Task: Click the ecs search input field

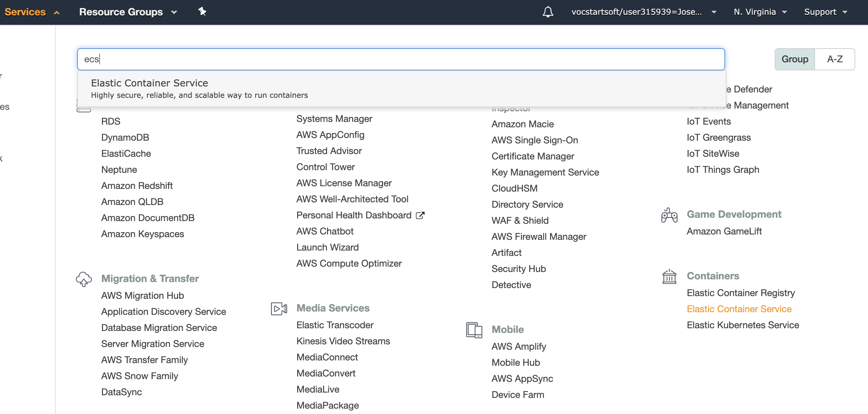Action: [x=401, y=59]
